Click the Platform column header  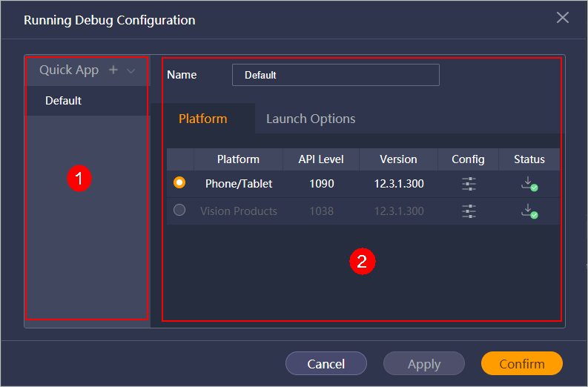click(x=238, y=159)
